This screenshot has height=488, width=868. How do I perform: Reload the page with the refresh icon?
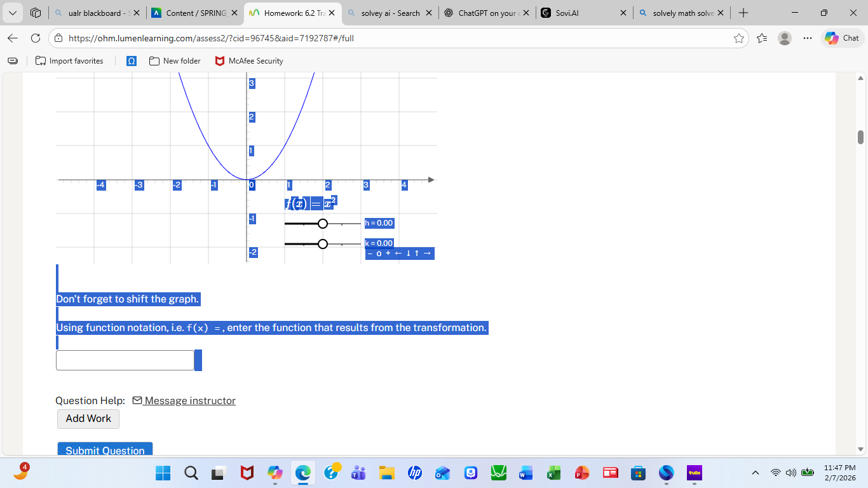[36, 38]
